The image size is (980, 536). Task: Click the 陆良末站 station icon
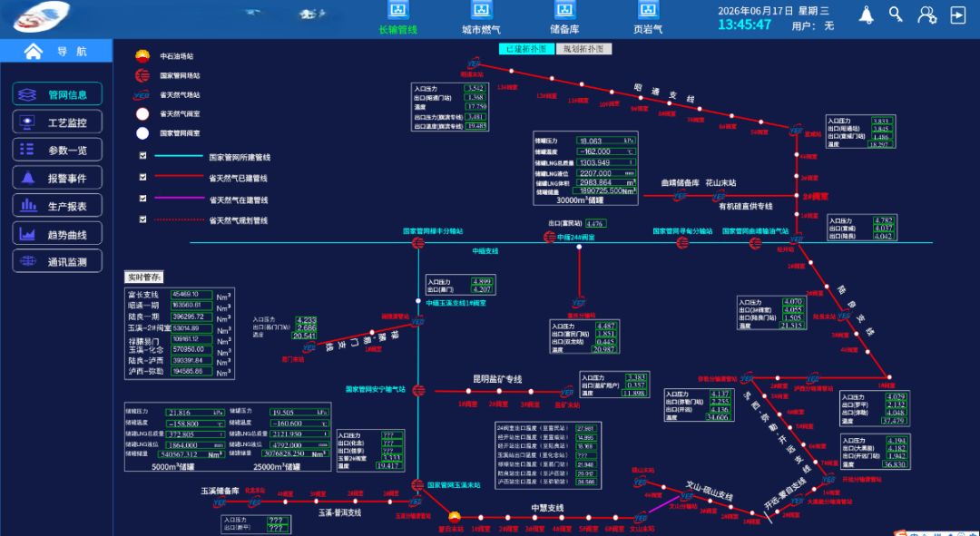843,317
